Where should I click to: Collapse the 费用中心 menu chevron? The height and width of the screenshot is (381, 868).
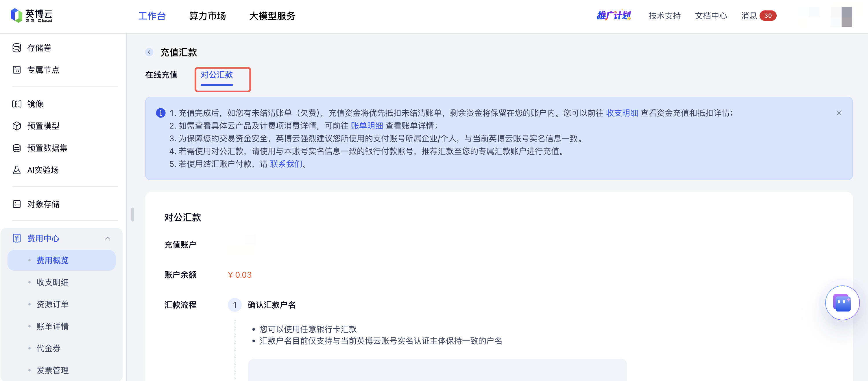pos(108,238)
